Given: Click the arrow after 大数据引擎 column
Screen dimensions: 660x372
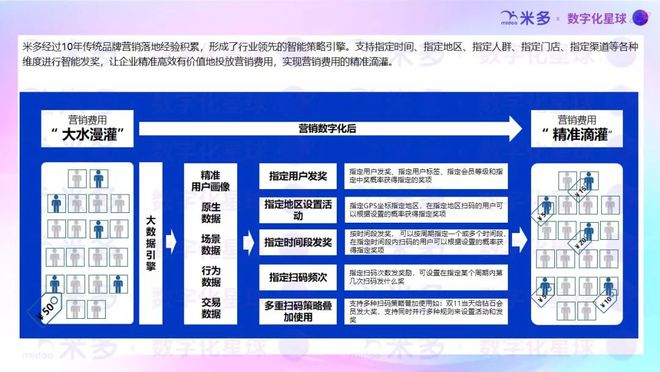Looking at the screenshot, I should click(x=171, y=242).
